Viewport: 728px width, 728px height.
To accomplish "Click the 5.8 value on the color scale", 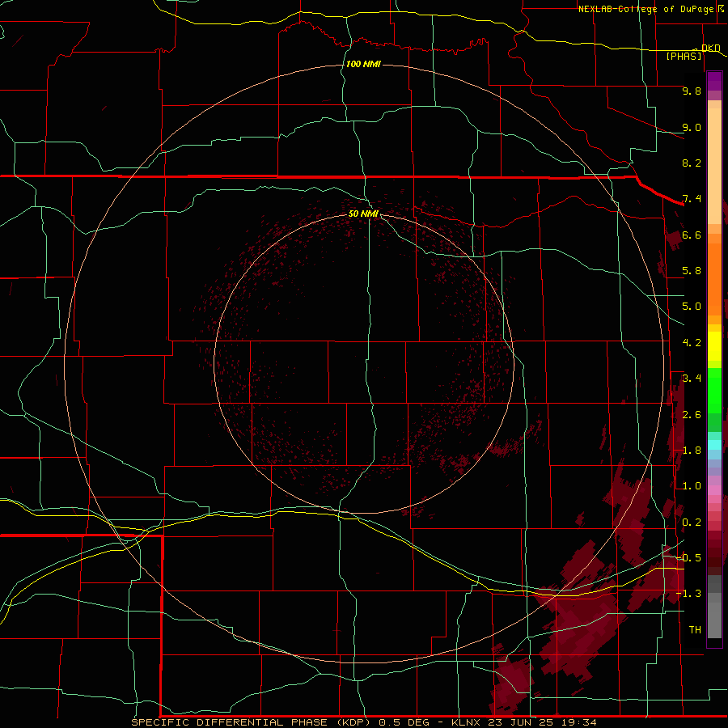I will (x=692, y=271).
